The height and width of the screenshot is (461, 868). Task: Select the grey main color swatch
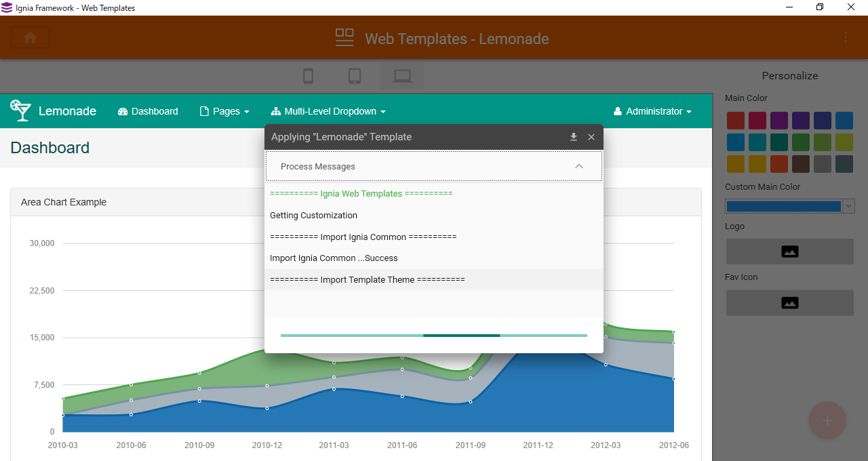pyautogui.click(x=823, y=164)
